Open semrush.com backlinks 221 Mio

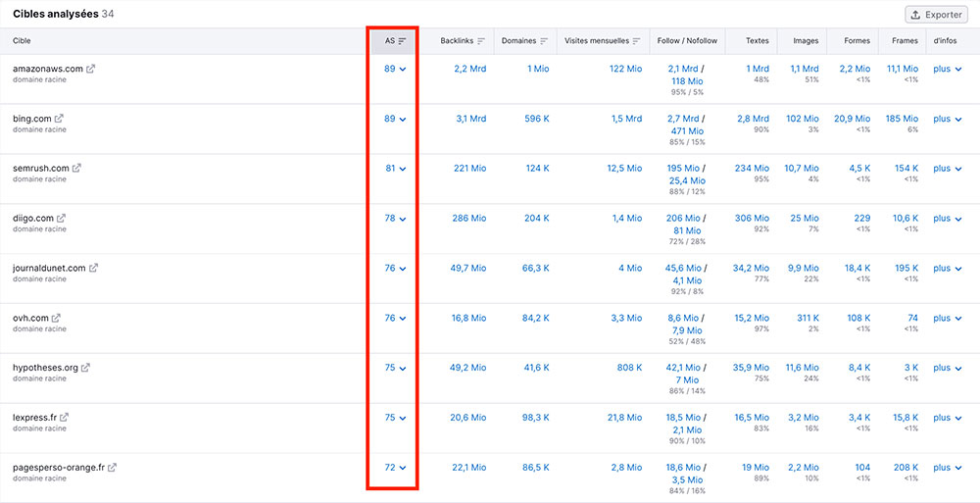pyautogui.click(x=469, y=169)
